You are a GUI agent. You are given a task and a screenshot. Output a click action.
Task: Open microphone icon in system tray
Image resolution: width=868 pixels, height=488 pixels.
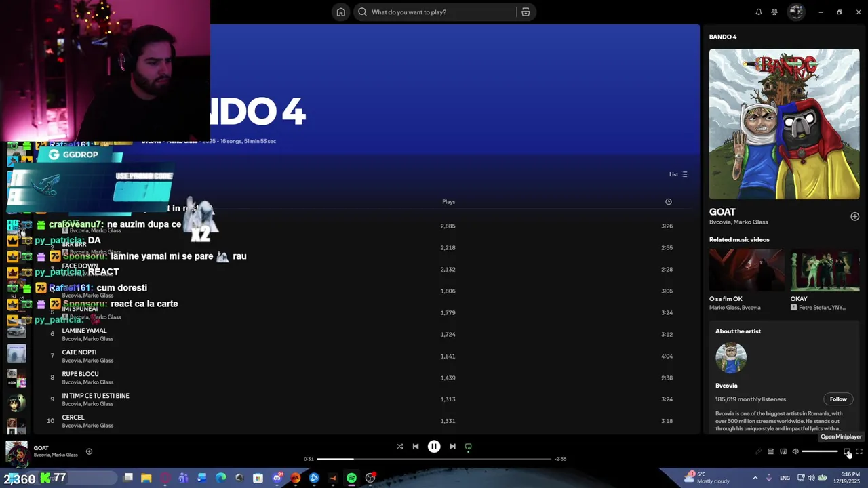point(769,478)
